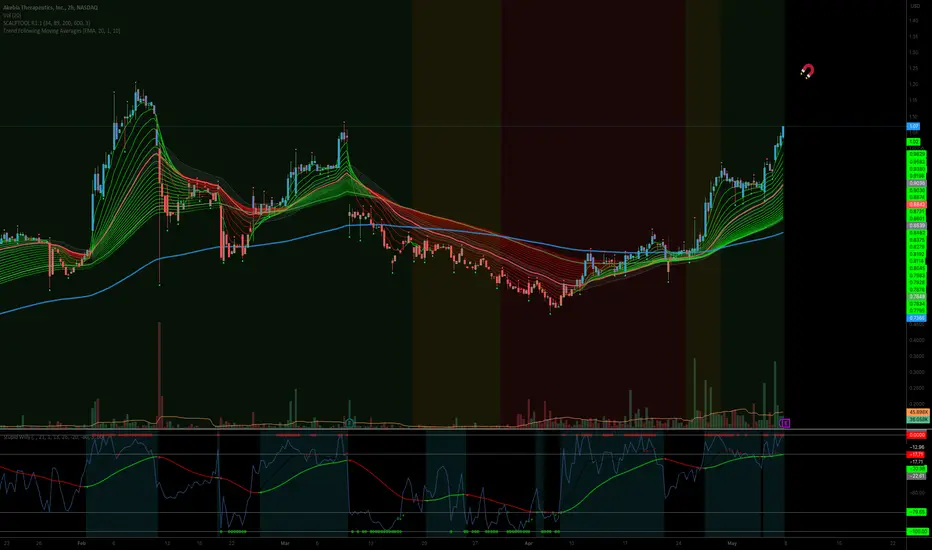The width and height of the screenshot is (932, 550).
Task: Click the red 0.8842 price label
Action: 917,205
